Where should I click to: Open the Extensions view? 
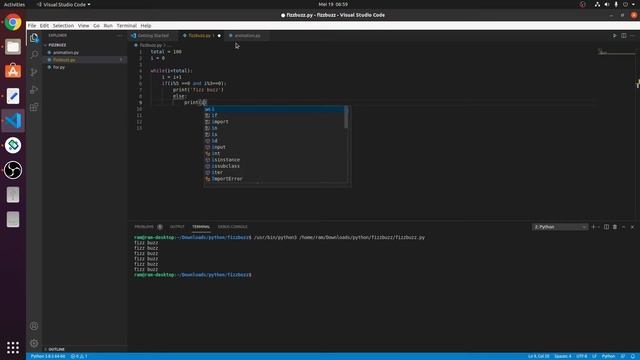(34, 107)
